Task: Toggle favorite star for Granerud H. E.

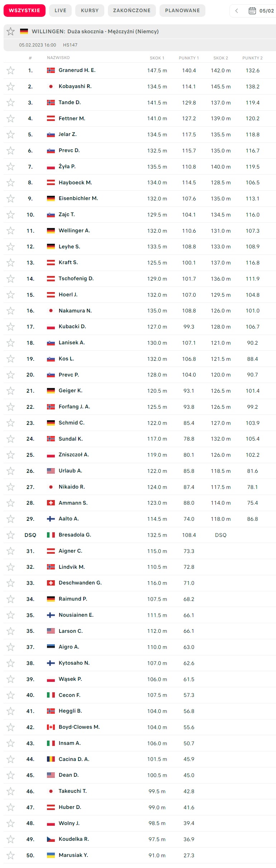Action: point(11,71)
